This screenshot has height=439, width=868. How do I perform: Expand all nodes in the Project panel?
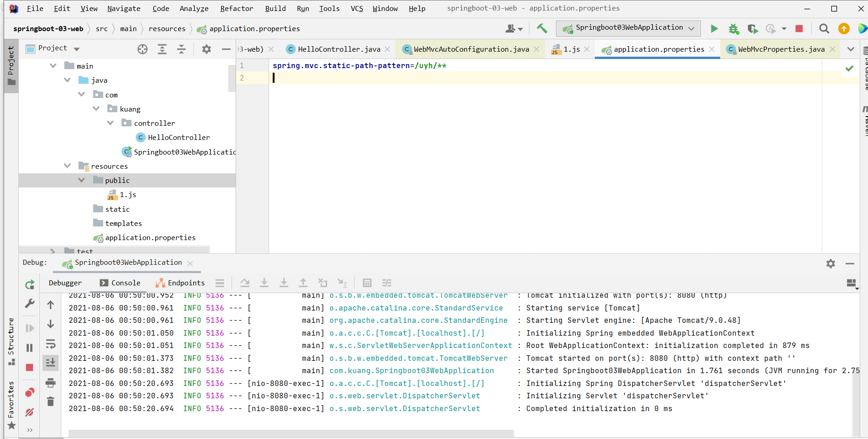click(162, 49)
